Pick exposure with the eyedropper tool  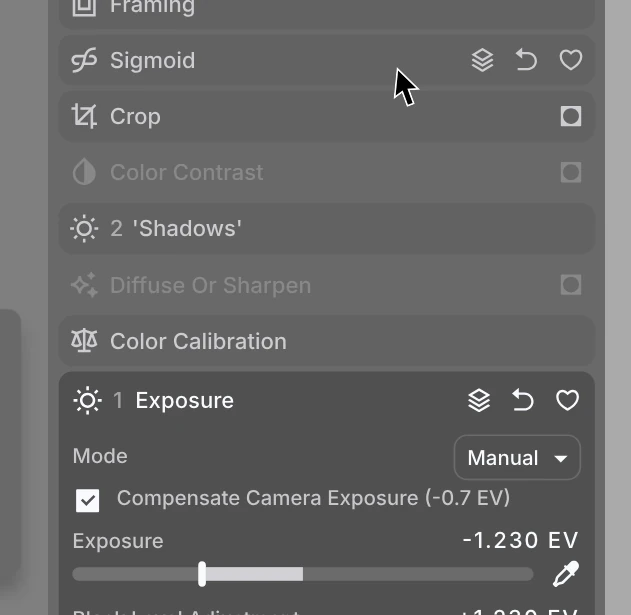point(566,574)
